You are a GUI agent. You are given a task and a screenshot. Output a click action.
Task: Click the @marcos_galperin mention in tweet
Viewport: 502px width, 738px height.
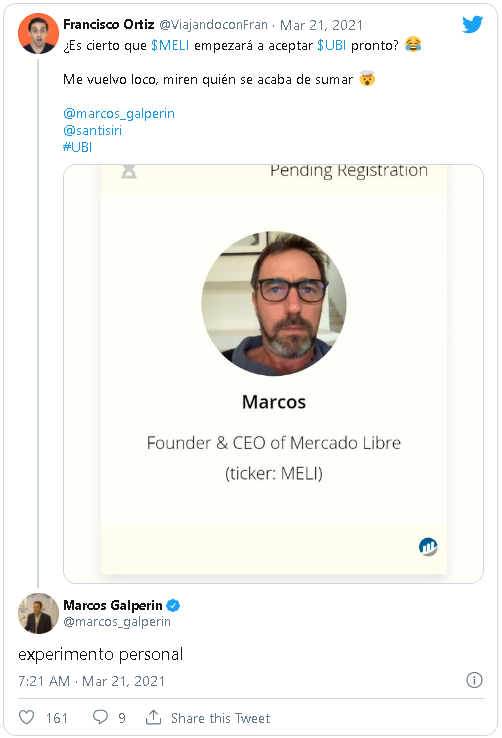click(x=119, y=113)
